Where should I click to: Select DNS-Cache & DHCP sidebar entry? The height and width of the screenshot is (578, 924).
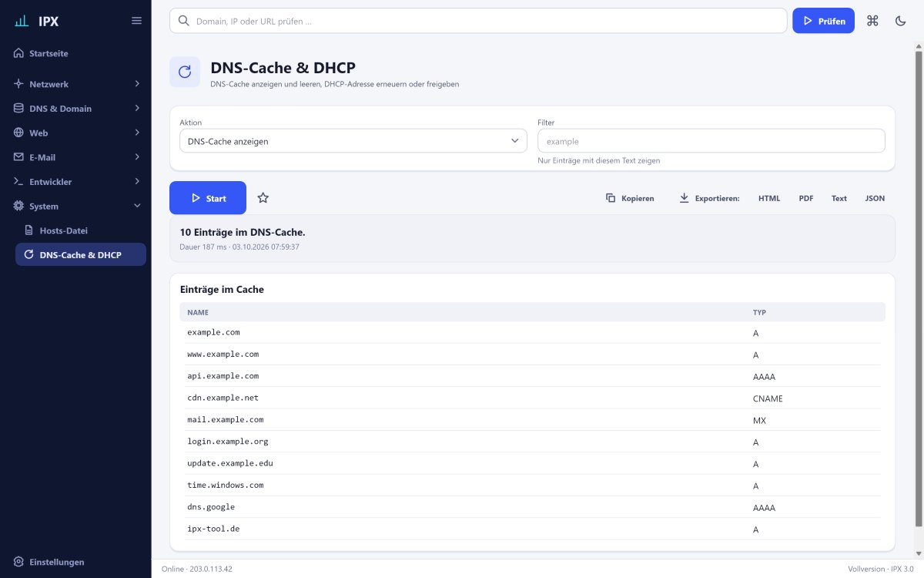click(80, 255)
